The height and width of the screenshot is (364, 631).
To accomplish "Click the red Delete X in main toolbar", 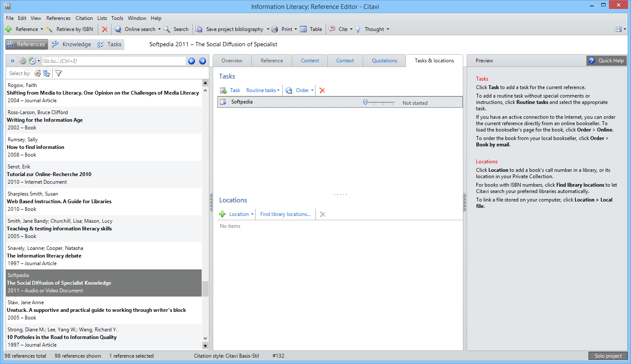I will (x=105, y=29).
